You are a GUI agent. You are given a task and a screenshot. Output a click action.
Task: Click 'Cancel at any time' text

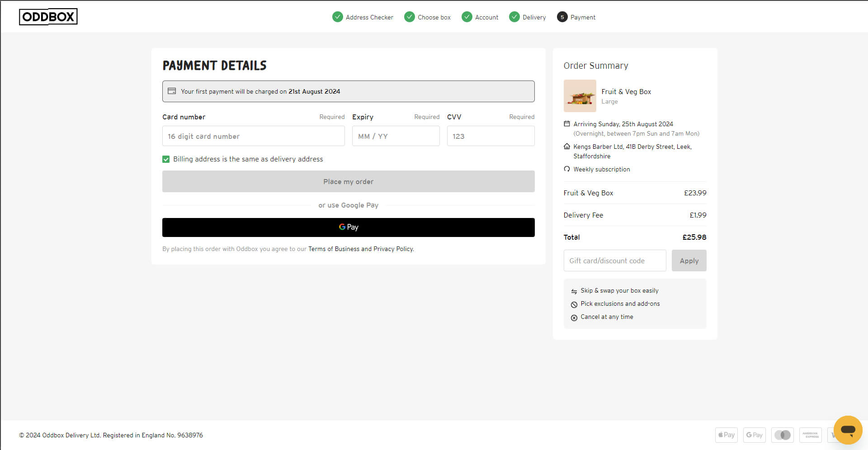coord(607,317)
